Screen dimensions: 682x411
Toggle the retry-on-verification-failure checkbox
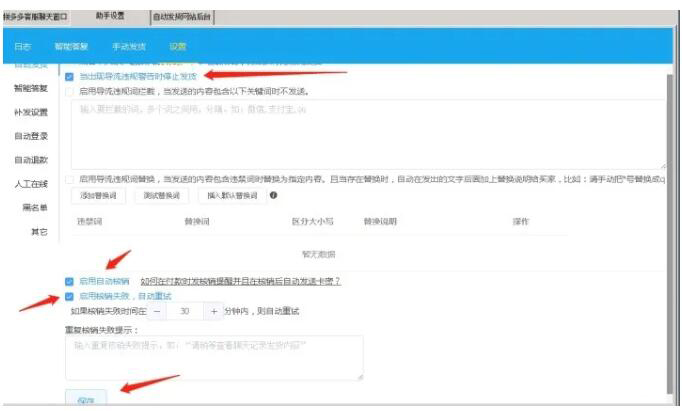pyautogui.click(x=69, y=297)
